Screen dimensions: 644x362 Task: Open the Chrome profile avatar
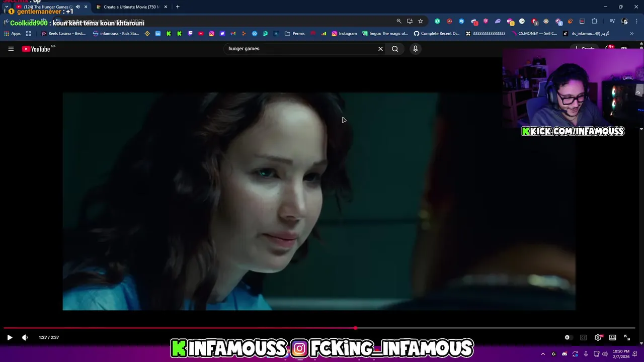(624, 21)
